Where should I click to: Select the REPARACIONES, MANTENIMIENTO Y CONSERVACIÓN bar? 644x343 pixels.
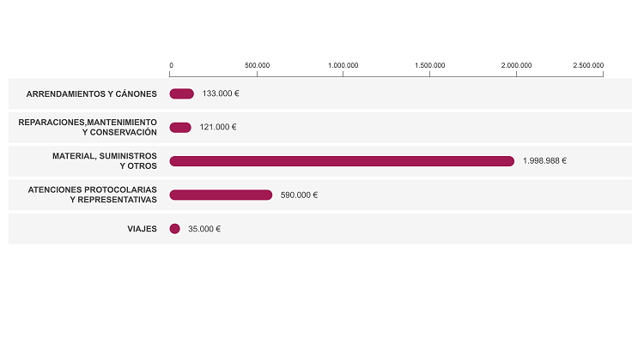click(x=180, y=127)
